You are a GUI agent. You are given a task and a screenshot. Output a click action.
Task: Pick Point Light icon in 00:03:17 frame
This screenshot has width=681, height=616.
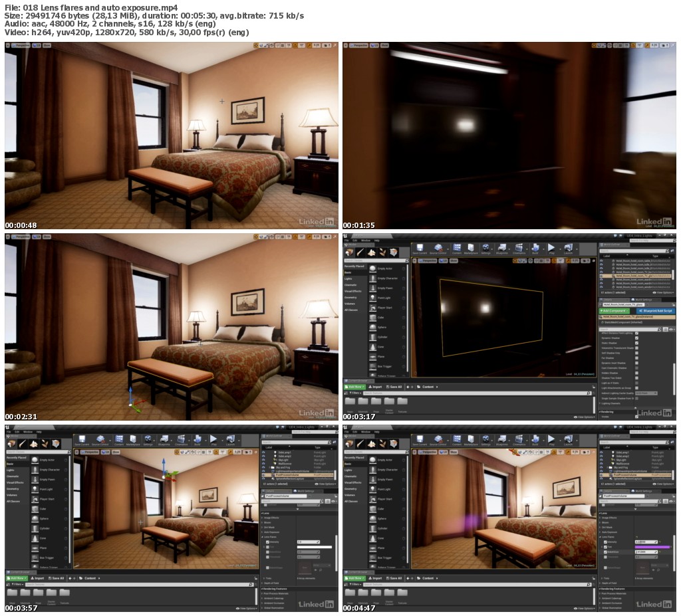[x=372, y=298]
